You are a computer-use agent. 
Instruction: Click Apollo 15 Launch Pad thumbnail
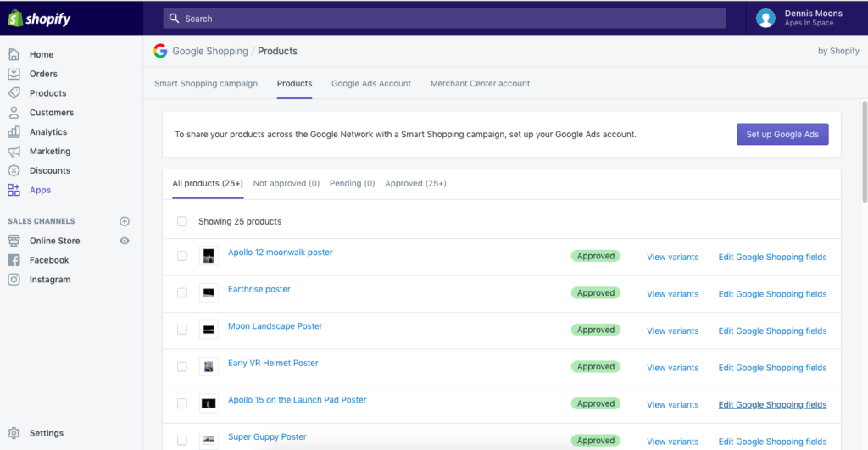209,403
